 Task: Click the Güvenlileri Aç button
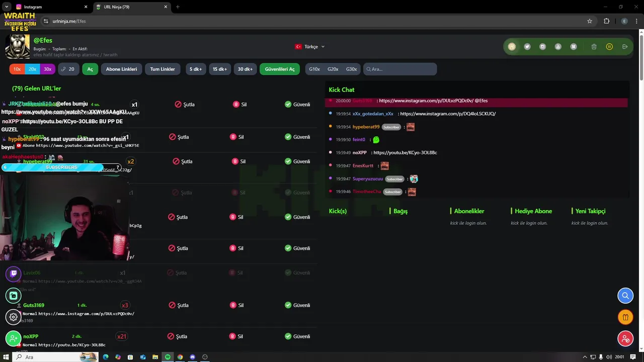coord(280,69)
